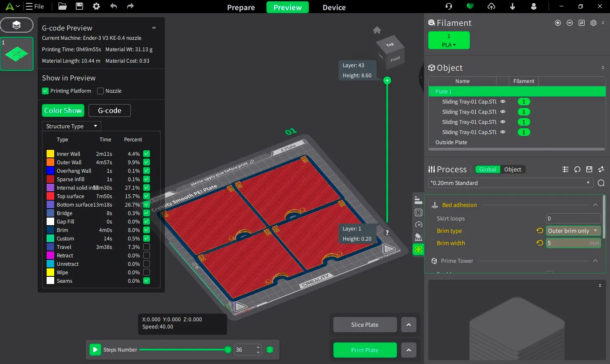Screen dimensions: 610x364
Task: Reset Brim type to its default value
Action: (540, 231)
